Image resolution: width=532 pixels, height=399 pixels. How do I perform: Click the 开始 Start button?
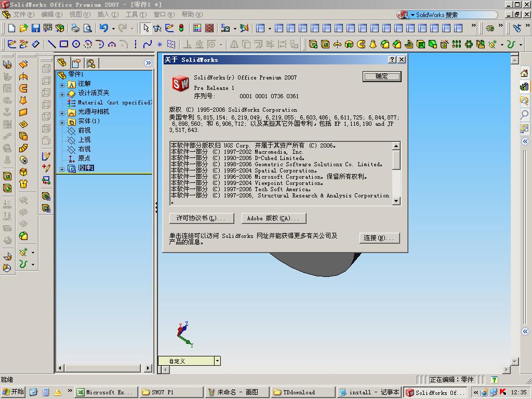click(x=13, y=392)
